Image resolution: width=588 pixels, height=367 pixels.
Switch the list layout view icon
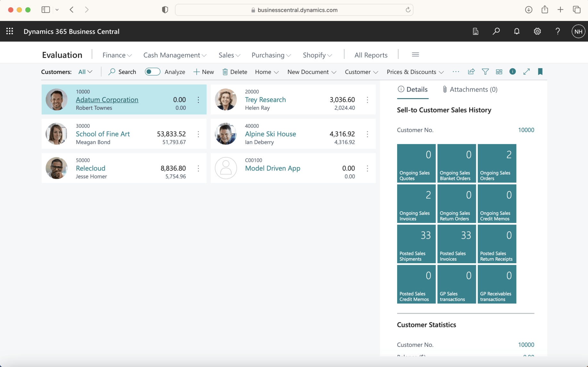[x=499, y=72]
